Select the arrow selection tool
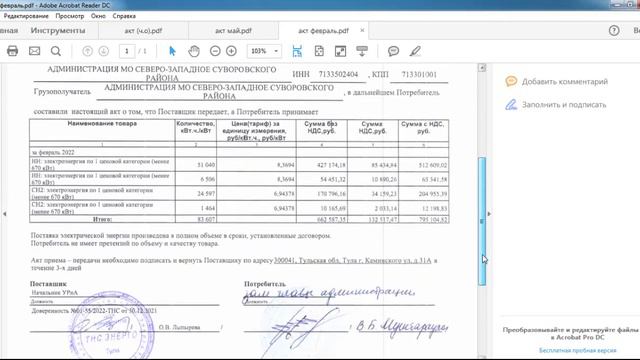The image size is (640, 360). [172, 51]
